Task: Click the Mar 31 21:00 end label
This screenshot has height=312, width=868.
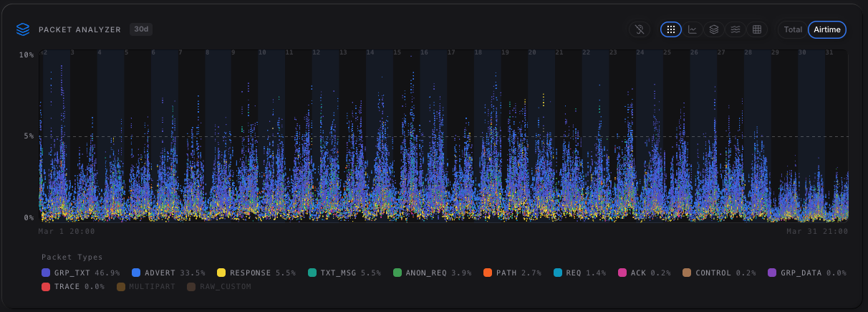Action: [817, 232]
